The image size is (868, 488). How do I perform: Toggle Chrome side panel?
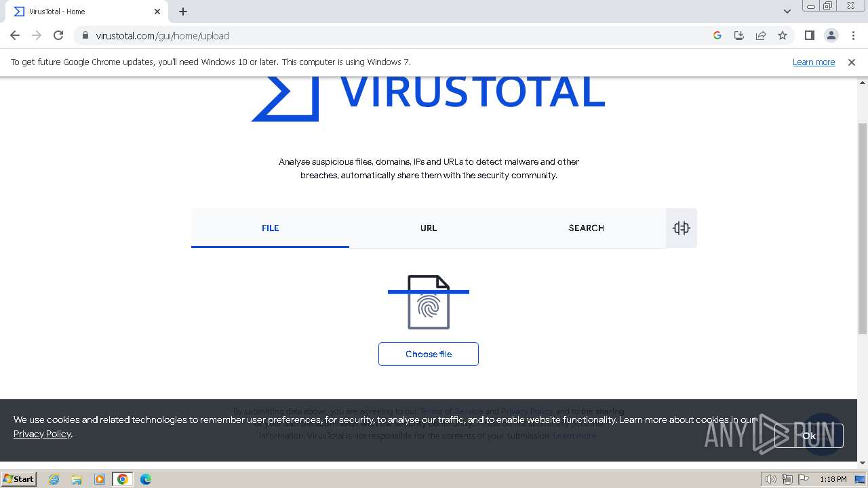click(809, 35)
